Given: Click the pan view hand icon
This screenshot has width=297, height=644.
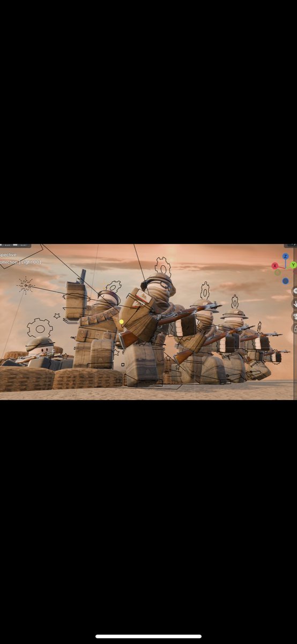Looking at the screenshot, I should 294,303.
